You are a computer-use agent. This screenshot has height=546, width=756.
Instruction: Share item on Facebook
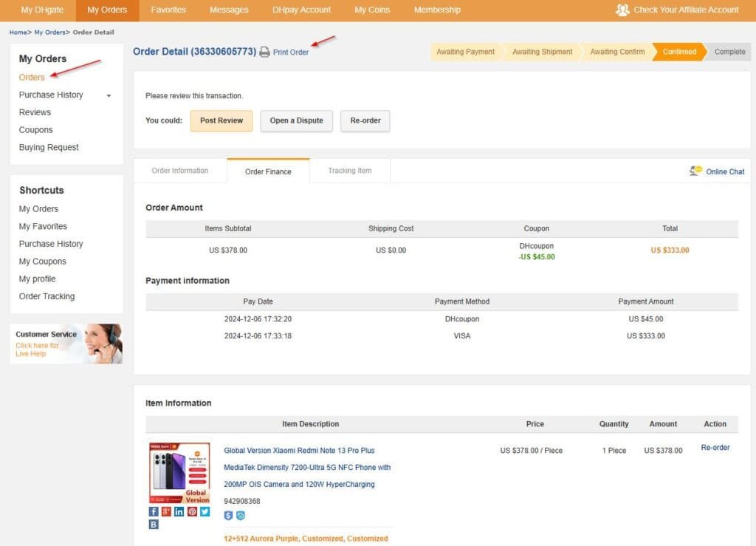(154, 512)
